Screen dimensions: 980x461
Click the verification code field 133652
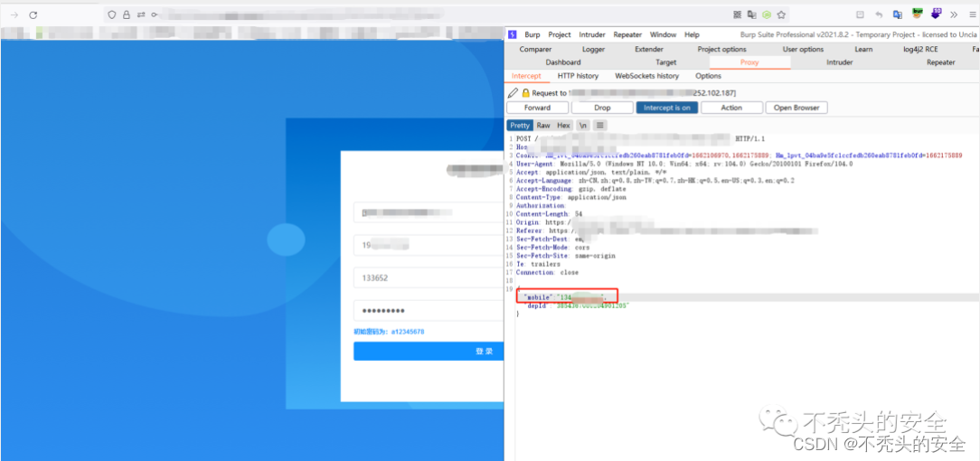pyautogui.click(x=429, y=278)
